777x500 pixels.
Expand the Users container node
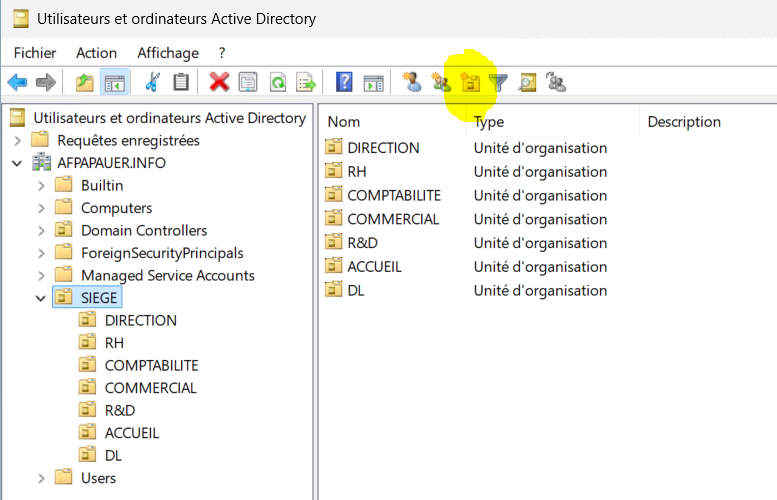click(x=40, y=478)
